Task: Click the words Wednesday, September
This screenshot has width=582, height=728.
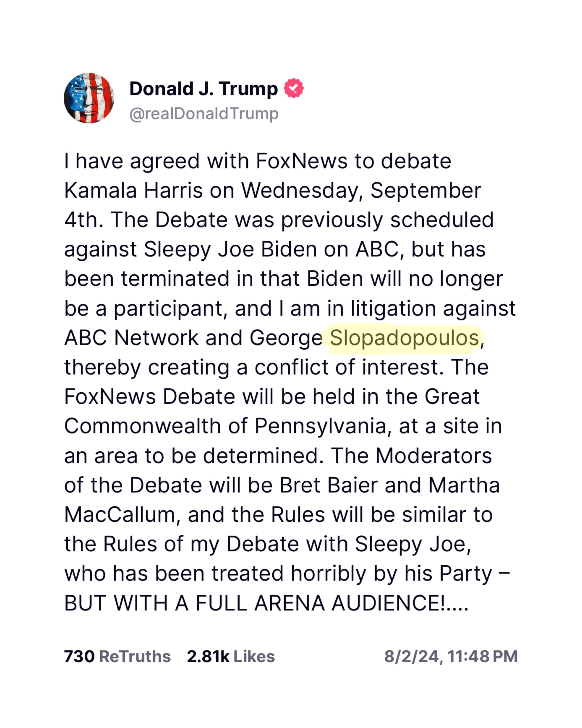Action: click(361, 191)
